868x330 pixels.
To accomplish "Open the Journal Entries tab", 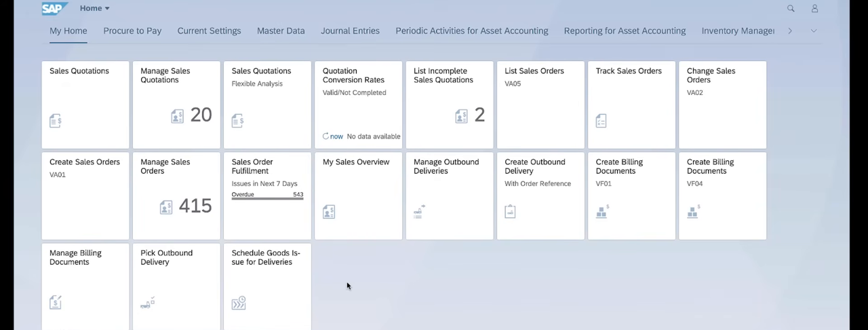I will click(350, 31).
